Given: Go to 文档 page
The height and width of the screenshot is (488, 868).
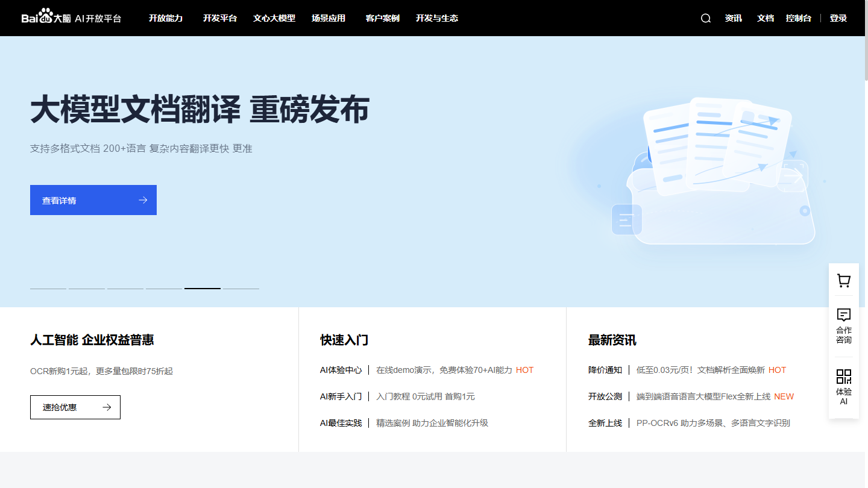Looking at the screenshot, I should pos(766,18).
